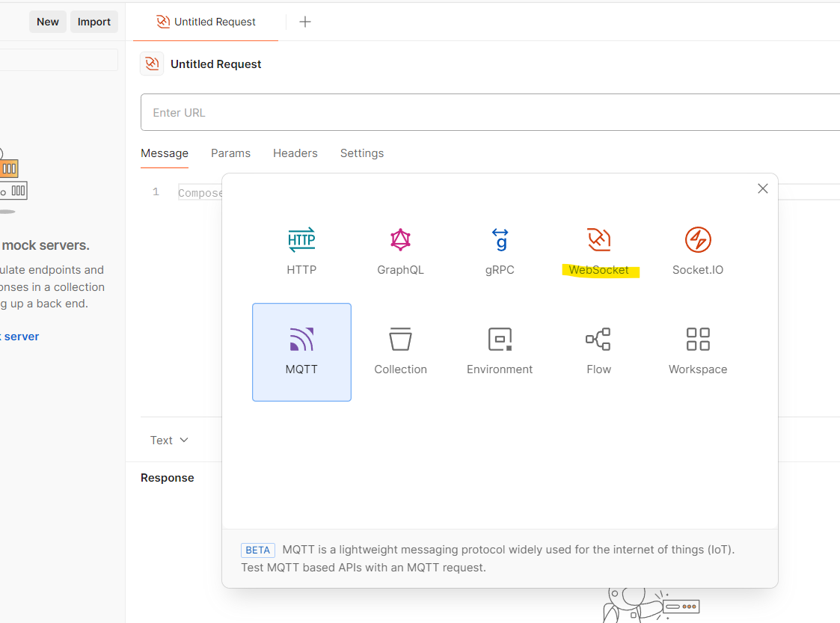This screenshot has height=623, width=840.
Task: Switch to the Untitled Request tab
Action: pos(206,22)
